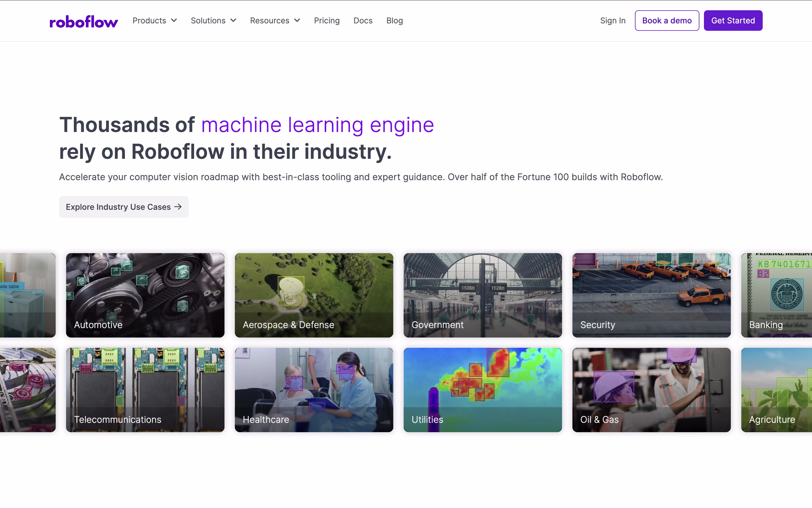This screenshot has width=812, height=508.
Task: Open the Utilities industry card
Action: click(482, 390)
